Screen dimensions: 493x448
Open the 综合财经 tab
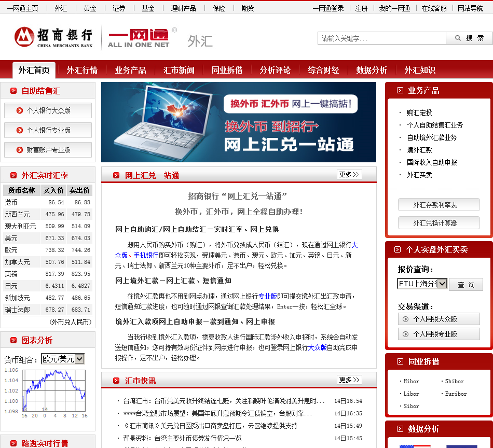tap(323, 70)
